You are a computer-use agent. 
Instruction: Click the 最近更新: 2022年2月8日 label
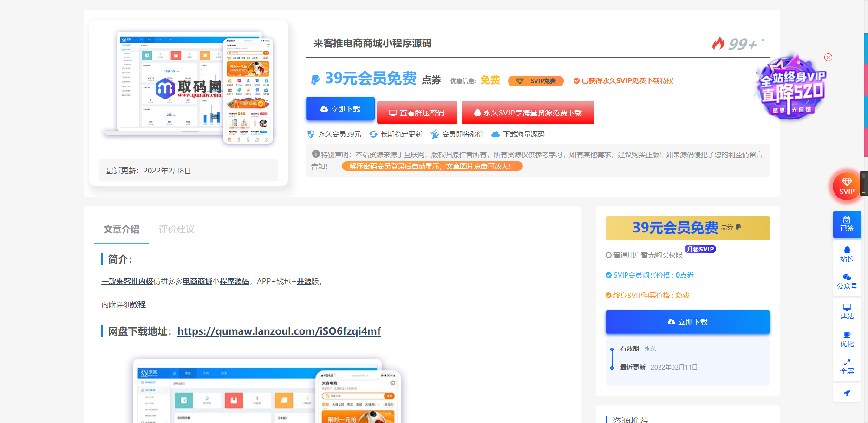(149, 171)
